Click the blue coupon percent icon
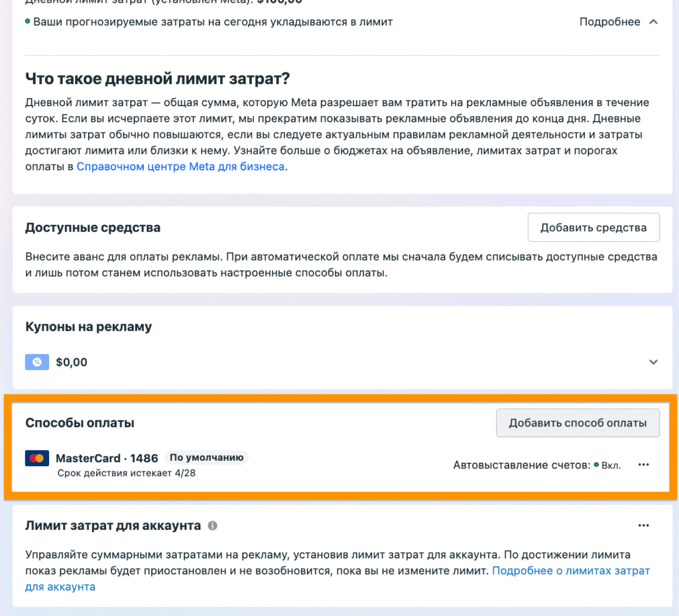The height and width of the screenshot is (616, 679). (x=37, y=362)
